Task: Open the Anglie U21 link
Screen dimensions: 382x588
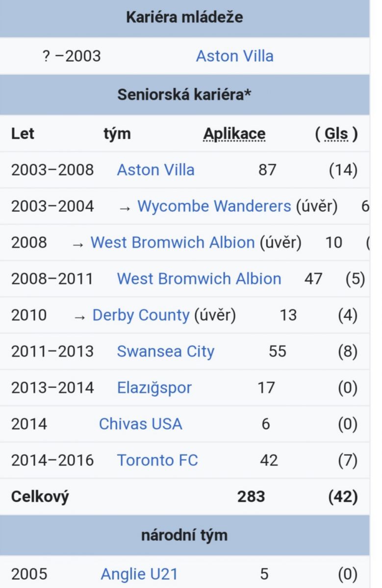Action: coord(139,574)
